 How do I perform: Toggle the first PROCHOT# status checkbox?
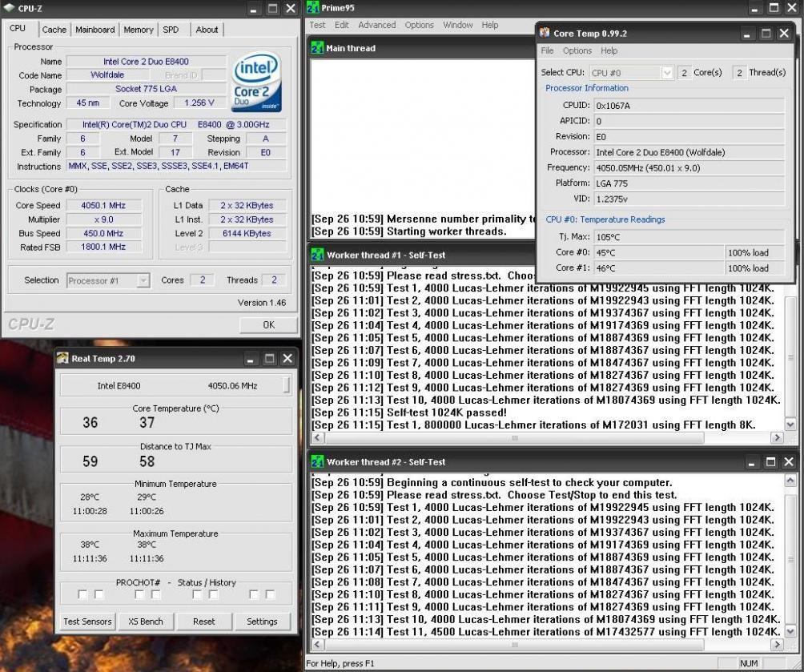(x=82, y=594)
